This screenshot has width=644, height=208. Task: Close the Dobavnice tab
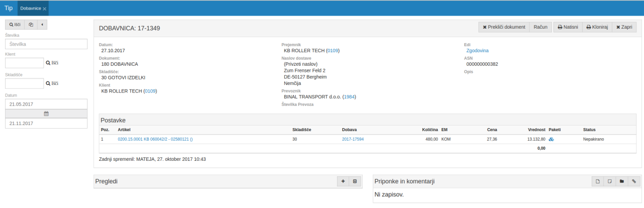45,9
